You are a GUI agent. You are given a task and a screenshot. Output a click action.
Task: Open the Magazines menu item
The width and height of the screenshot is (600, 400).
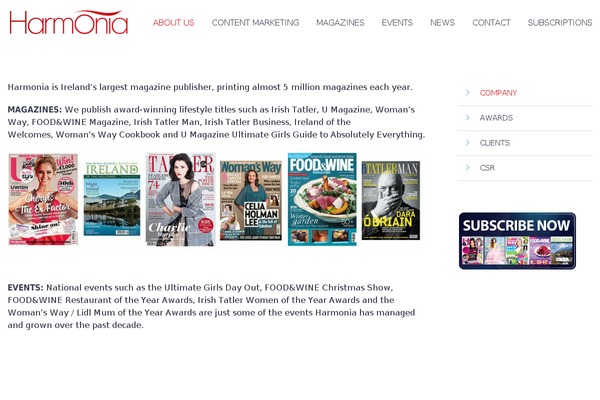click(x=340, y=23)
